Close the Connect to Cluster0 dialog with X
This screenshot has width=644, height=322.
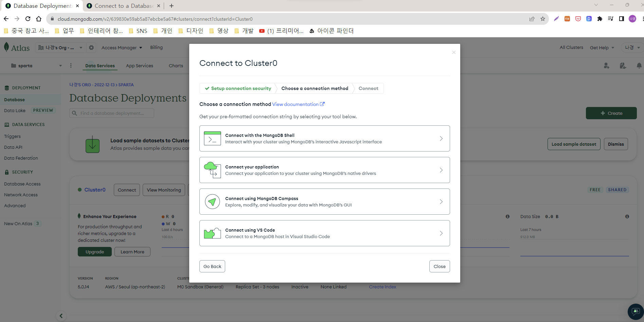click(454, 52)
